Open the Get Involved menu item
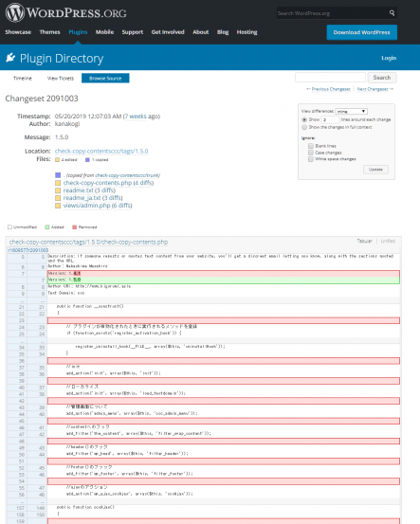420x524 pixels. (x=168, y=32)
